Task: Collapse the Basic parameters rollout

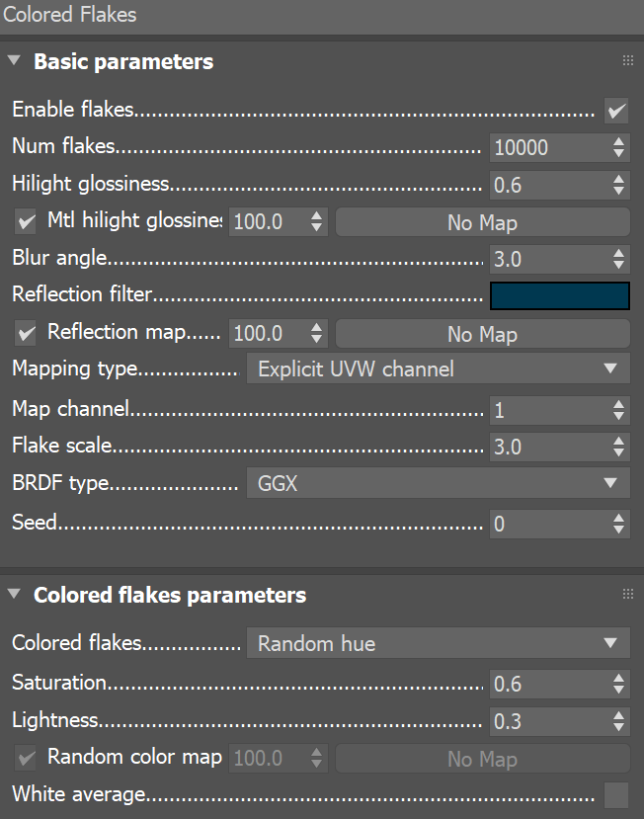Action: [13, 60]
